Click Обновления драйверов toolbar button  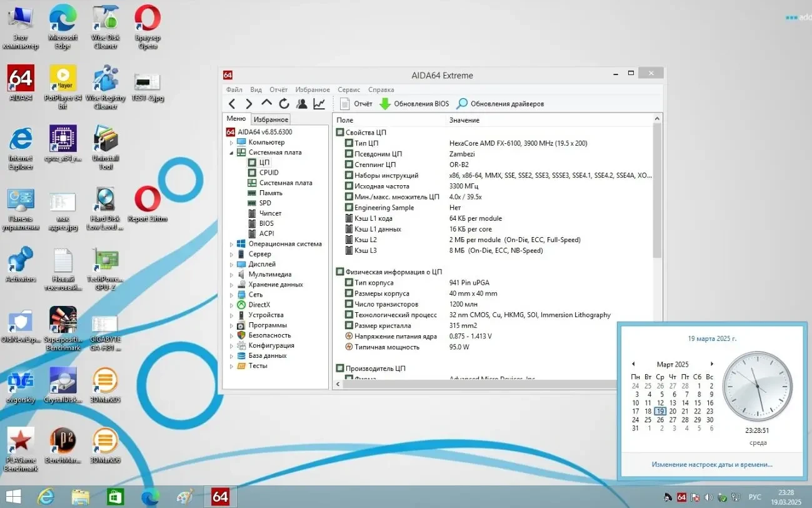click(x=500, y=104)
